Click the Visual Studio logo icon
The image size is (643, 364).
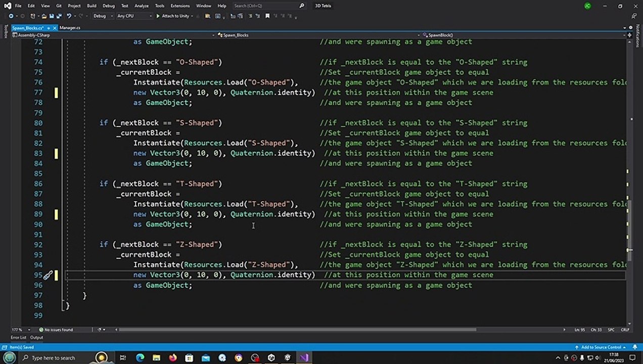[x=7, y=6]
